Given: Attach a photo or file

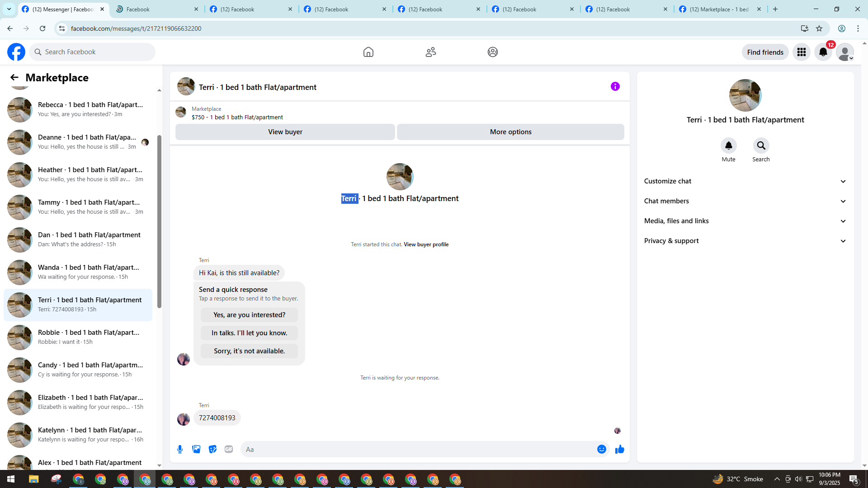Looking at the screenshot, I should (x=196, y=449).
